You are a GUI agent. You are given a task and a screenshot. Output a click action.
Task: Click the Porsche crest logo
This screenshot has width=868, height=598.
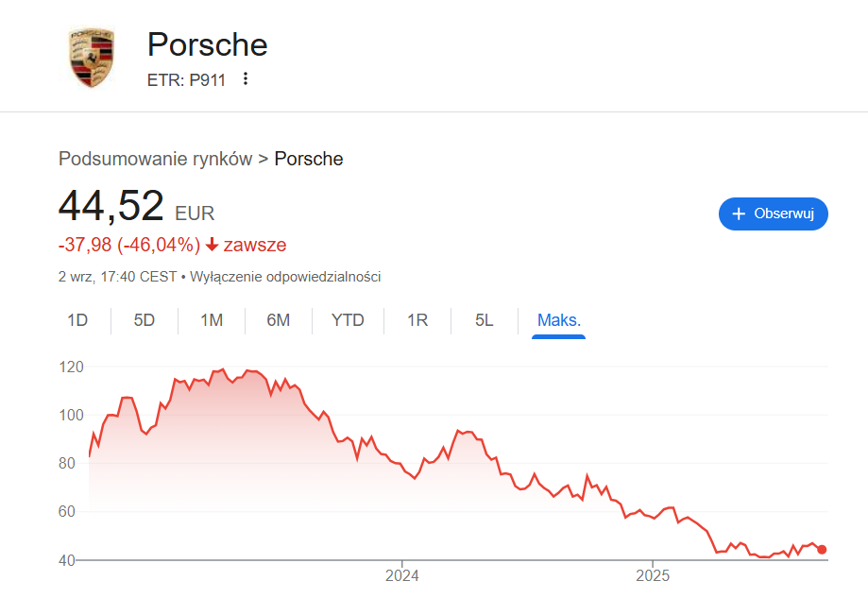pyautogui.click(x=92, y=57)
